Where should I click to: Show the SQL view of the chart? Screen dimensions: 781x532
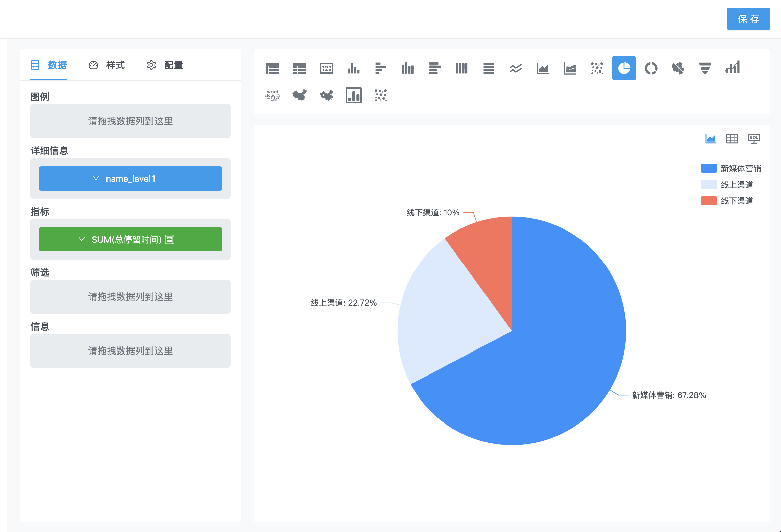[754, 139]
